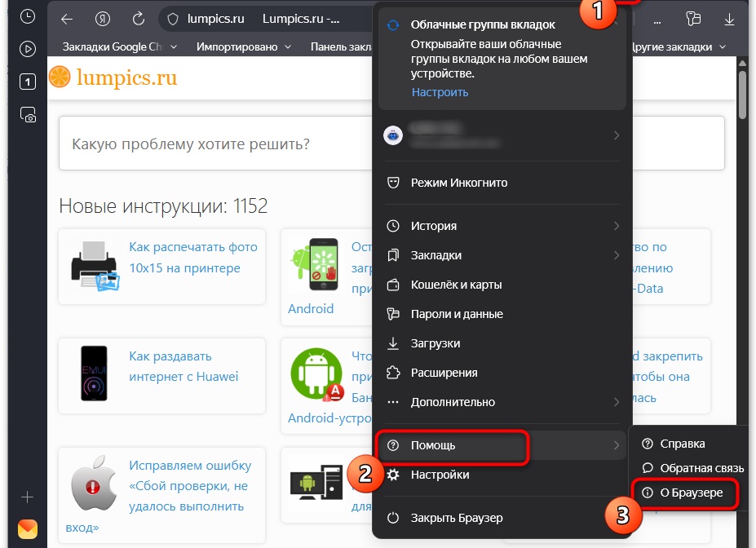Reload the current page

pos(139,20)
